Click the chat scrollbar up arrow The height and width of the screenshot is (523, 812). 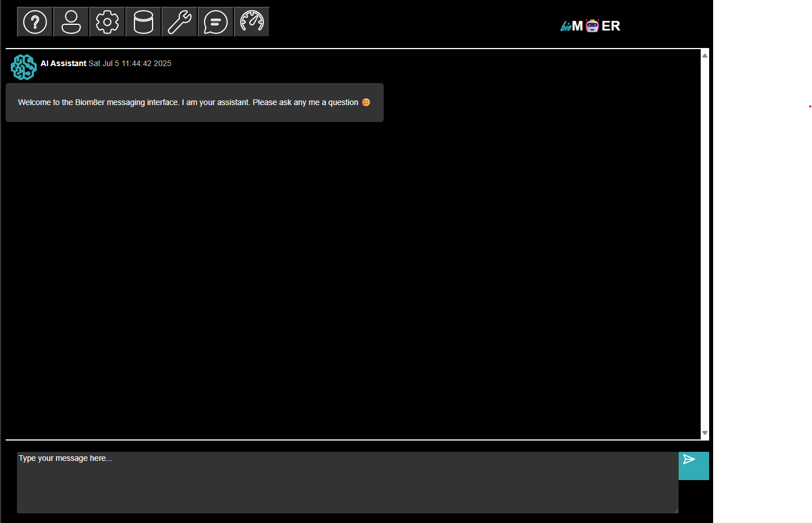705,55
